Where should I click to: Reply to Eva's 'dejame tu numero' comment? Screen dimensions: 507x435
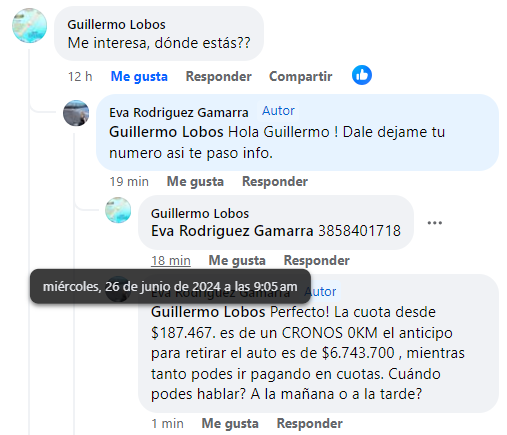275,181
